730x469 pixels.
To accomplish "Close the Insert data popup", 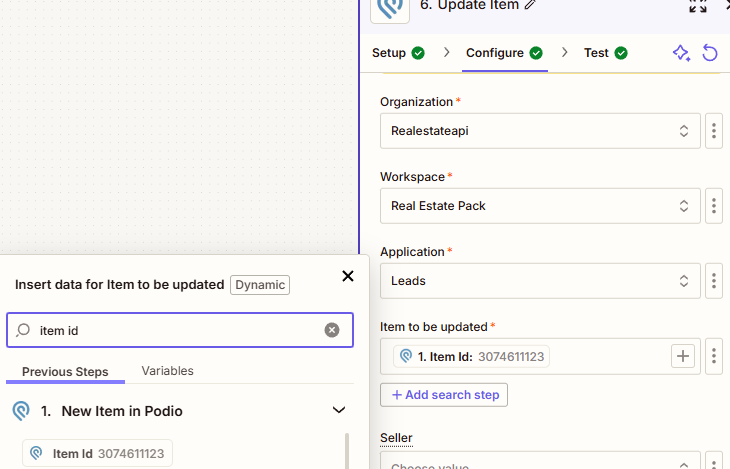I will pyautogui.click(x=348, y=276).
